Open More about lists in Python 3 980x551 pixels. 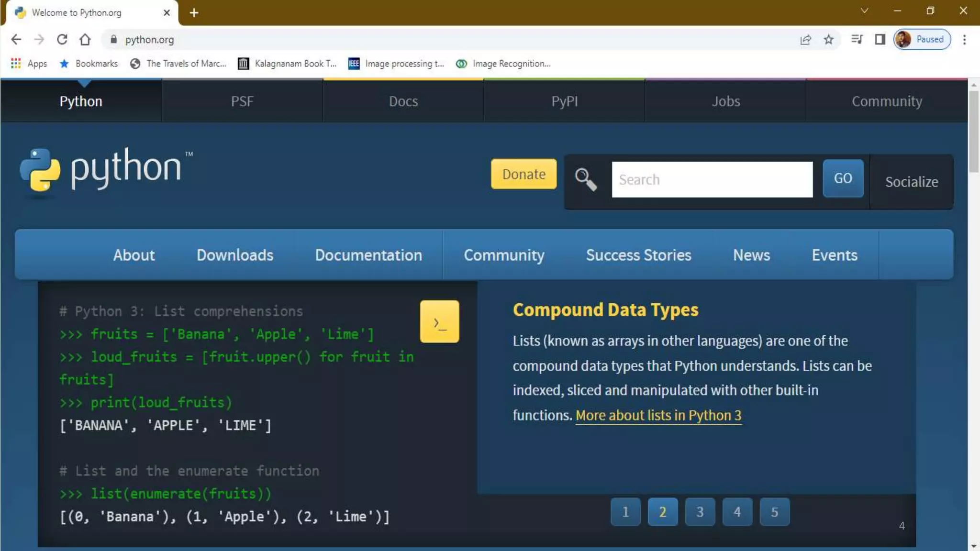click(x=658, y=415)
